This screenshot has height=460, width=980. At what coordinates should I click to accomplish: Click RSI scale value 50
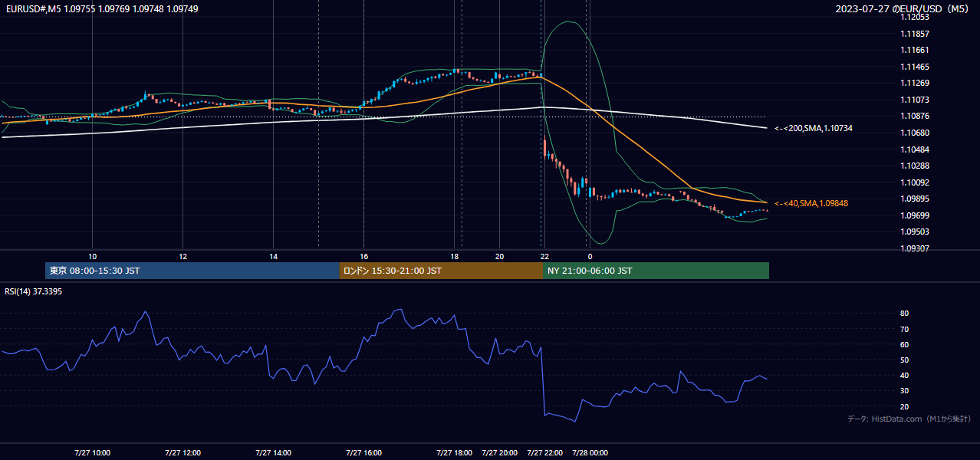pyautogui.click(x=905, y=360)
